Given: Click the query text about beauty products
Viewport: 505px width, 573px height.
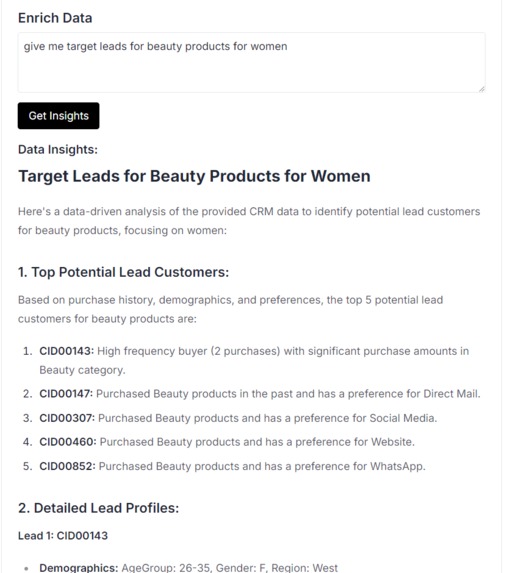Looking at the screenshot, I should [x=156, y=46].
